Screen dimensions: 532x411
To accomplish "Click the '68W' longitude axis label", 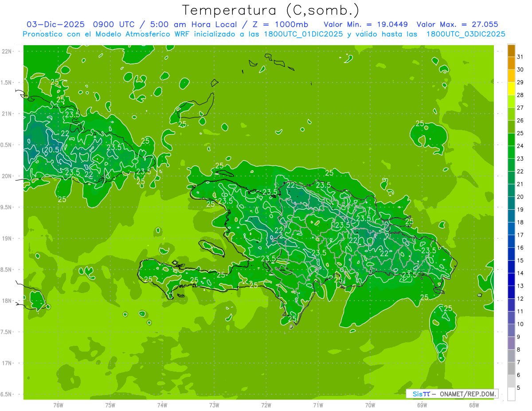I will [x=474, y=405].
